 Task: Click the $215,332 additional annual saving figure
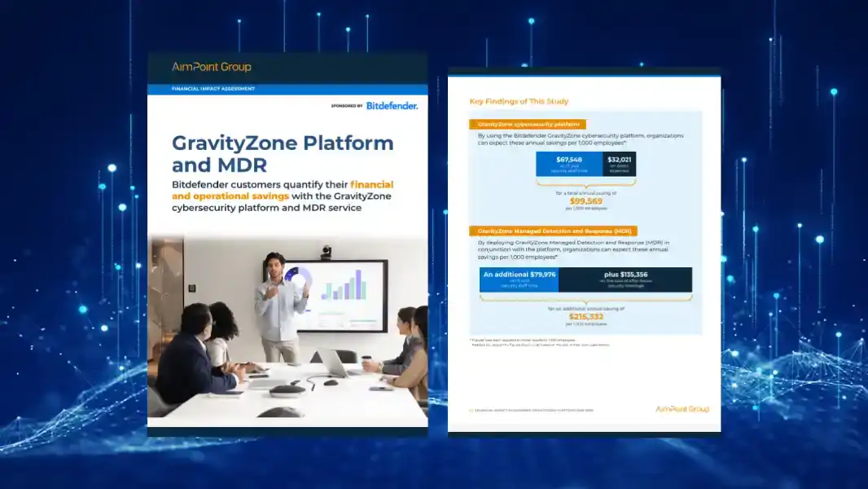tap(585, 317)
